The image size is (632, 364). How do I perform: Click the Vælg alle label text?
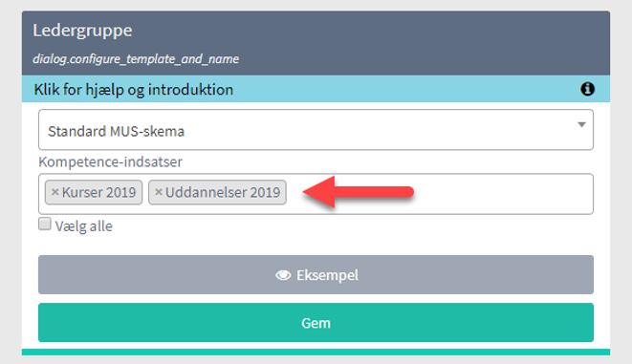click(84, 226)
